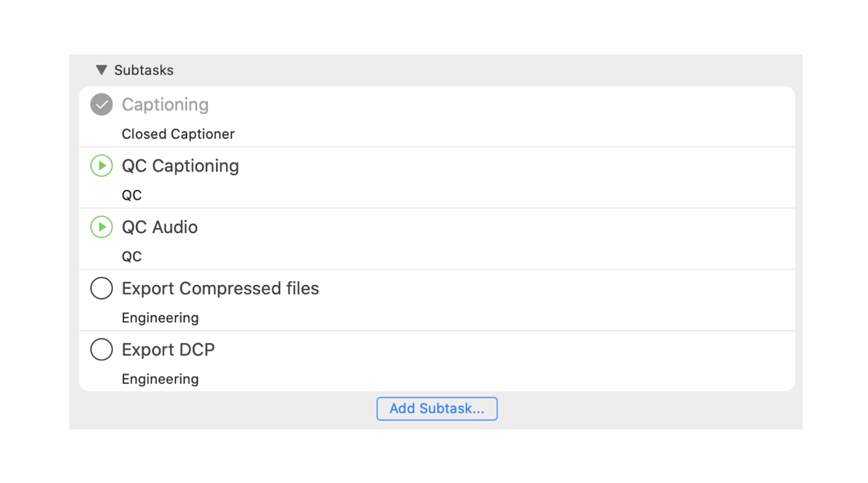This screenshot has width=868, height=483.
Task: Select the Export Compressed files title
Action: [220, 289]
